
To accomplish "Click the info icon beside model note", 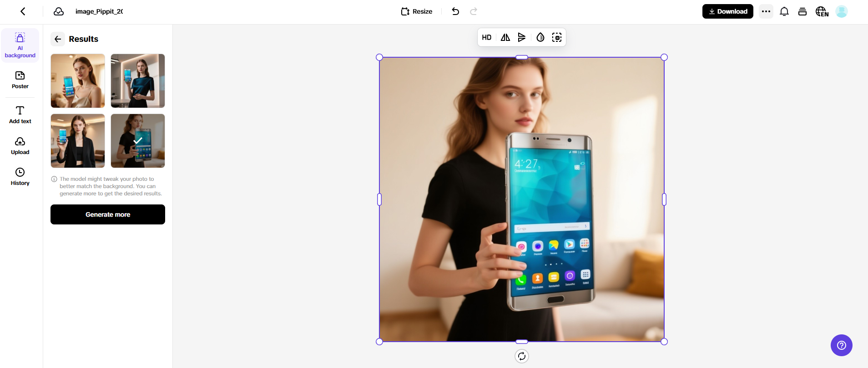I will [54, 179].
